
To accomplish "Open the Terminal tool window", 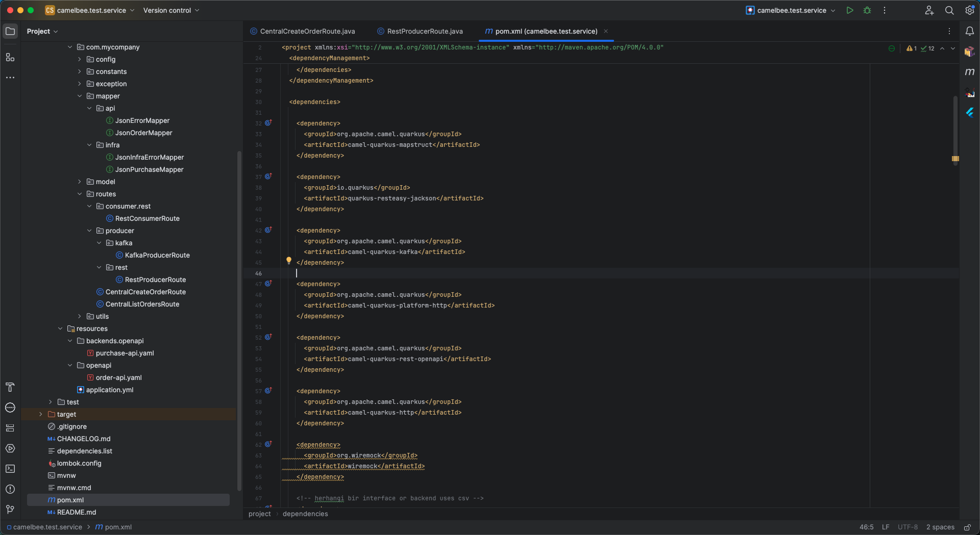I will (x=10, y=469).
